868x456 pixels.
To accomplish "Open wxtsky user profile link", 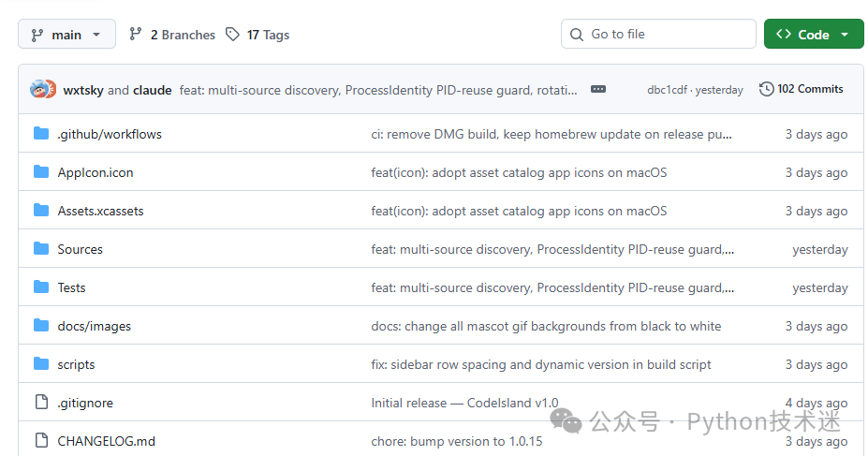I will (x=83, y=90).
